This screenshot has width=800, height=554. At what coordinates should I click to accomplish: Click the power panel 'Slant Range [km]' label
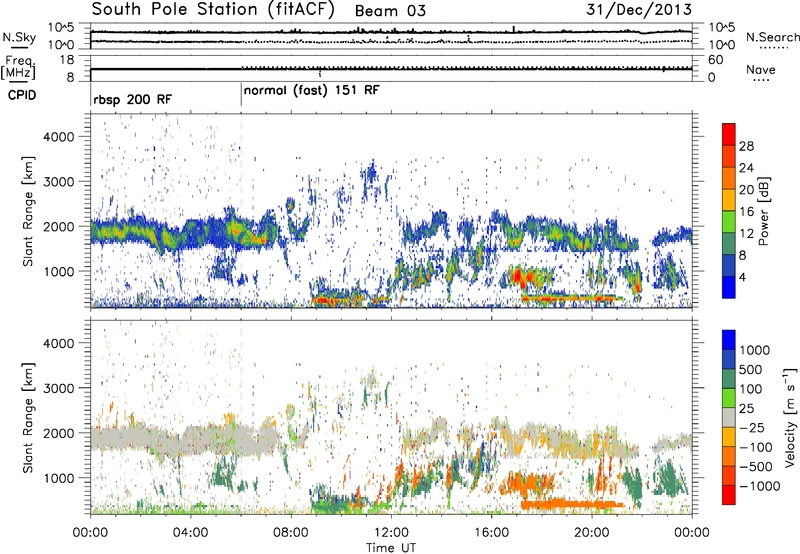point(28,211)
